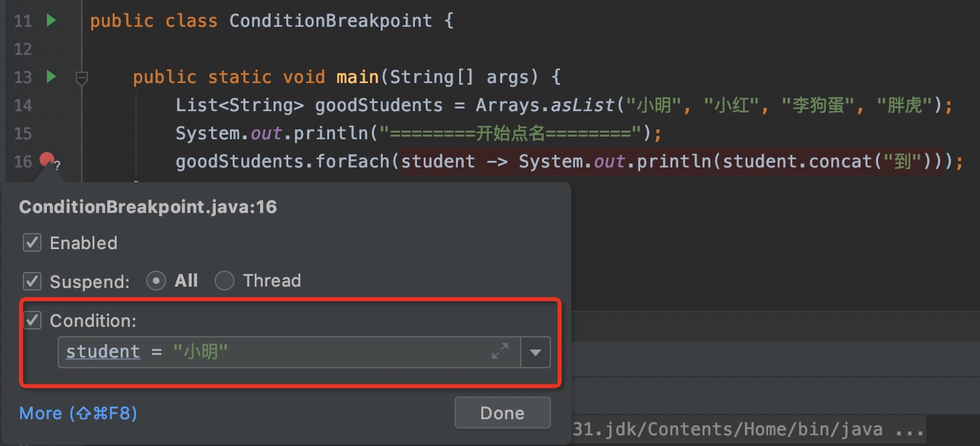Image resolution: width=980 pixels, height=446 pixels.
Task: Open the condition history dropdown arrow
Action: point(536,352)
